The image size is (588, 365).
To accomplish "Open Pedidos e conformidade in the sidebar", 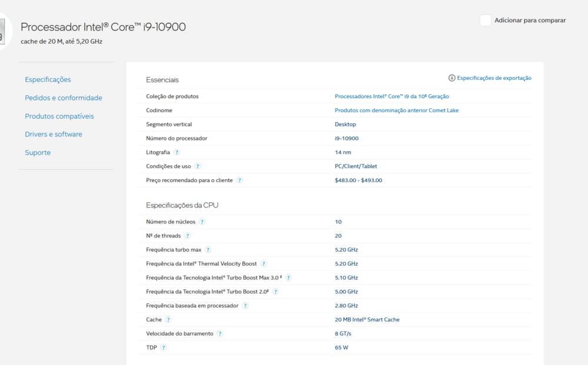I will pos(64,98).
